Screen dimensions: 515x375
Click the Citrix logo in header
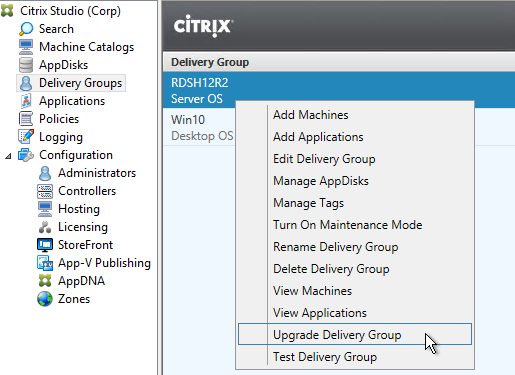click(203, 26)
